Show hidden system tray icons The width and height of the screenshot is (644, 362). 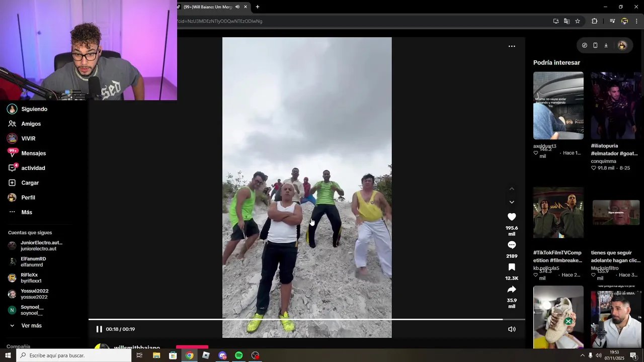click(x=583, y=355)
